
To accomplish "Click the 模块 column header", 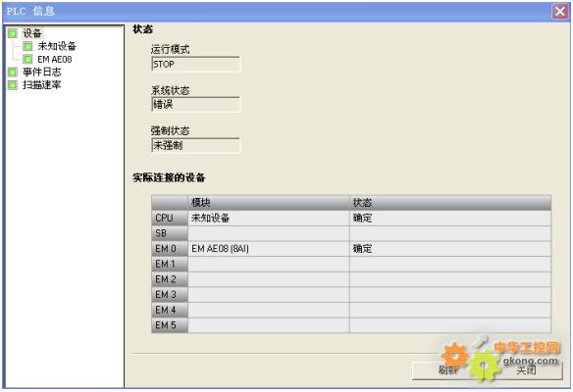I will click(x=269, y=203).
